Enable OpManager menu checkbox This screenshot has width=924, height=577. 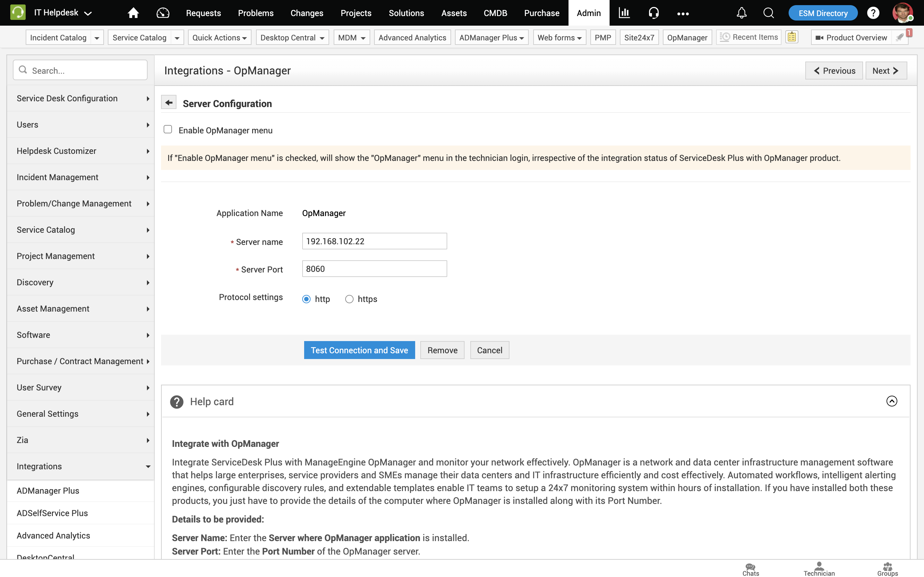167,130
